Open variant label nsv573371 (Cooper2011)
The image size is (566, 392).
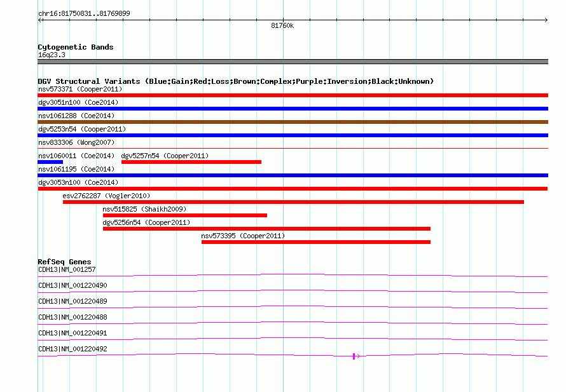[80, 89]
